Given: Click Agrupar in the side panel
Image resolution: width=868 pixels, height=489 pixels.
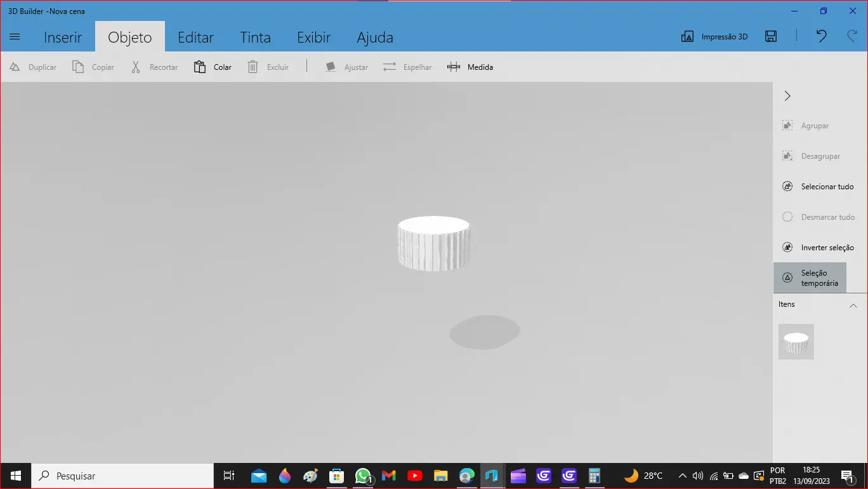Looking at the screenshot, I should click(806, 126).
